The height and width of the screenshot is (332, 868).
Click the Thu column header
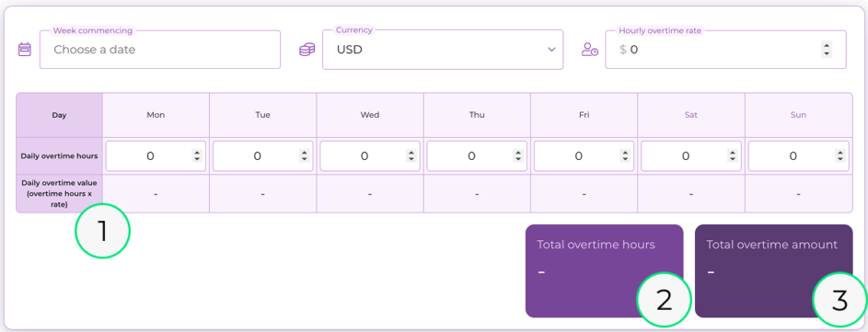[x=477, y=115]
